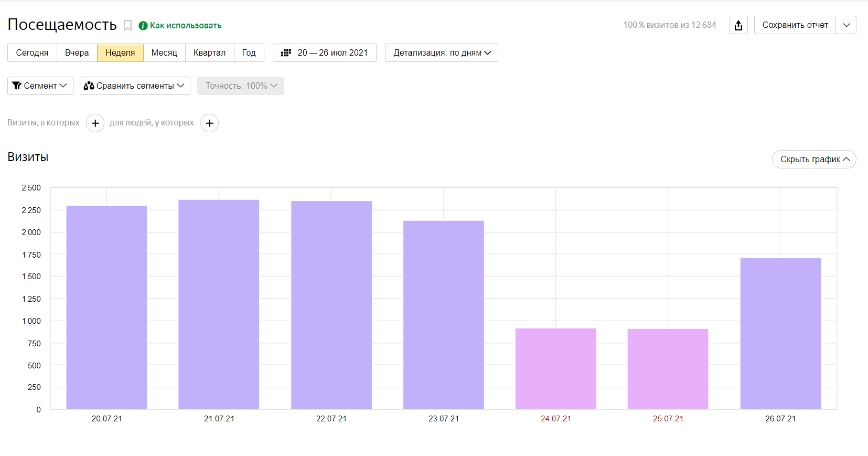
Task: Click the pink bar for 24.07.21
Action: 555,368
